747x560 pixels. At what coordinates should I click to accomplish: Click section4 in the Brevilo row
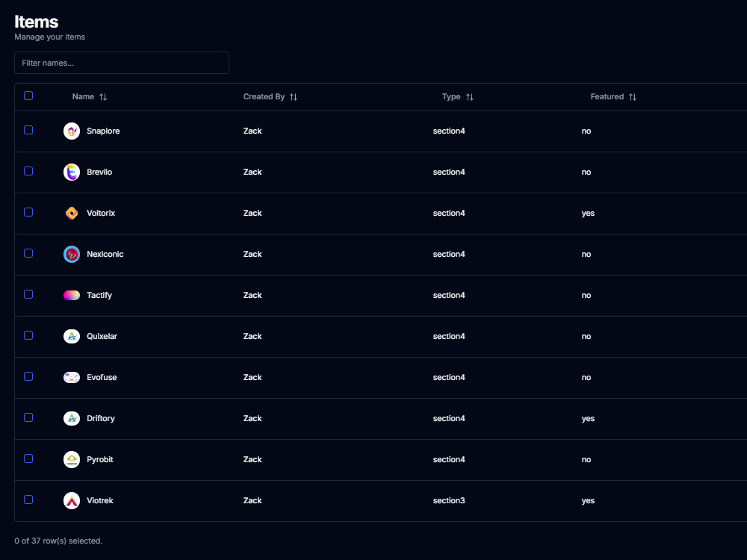(449, 172)
